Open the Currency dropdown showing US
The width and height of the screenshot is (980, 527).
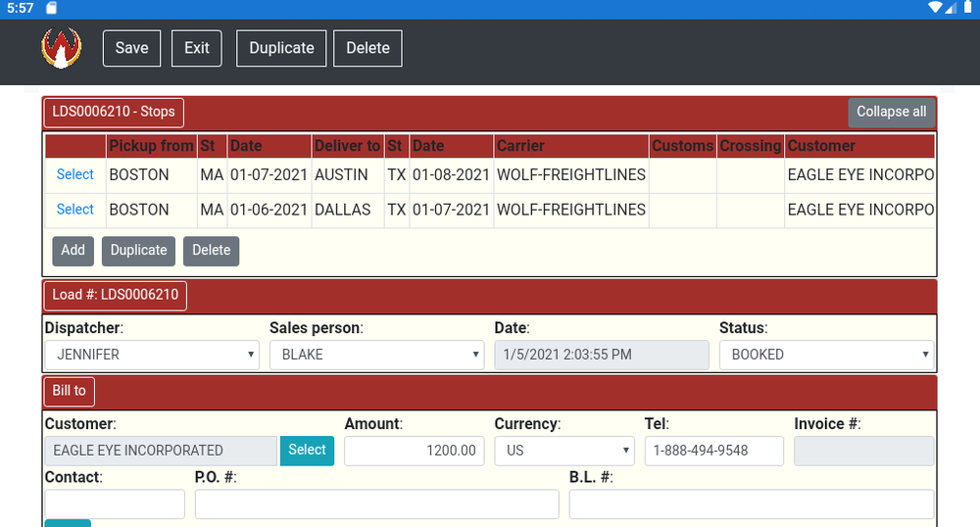(x=564, y=451)
